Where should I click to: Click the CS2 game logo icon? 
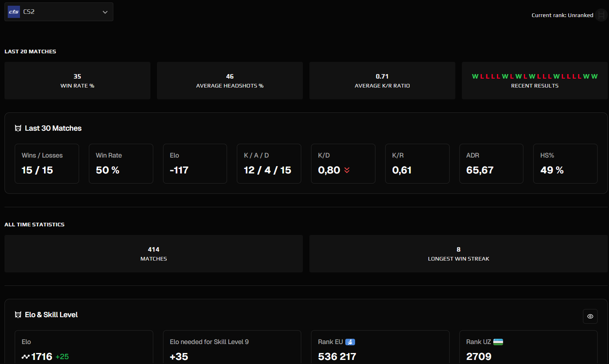[x=13, y=12]
